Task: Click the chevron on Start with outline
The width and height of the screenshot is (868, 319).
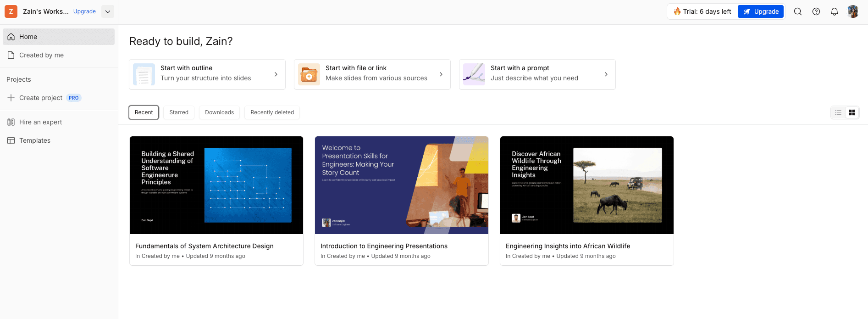Action: [x=276, y=74]
